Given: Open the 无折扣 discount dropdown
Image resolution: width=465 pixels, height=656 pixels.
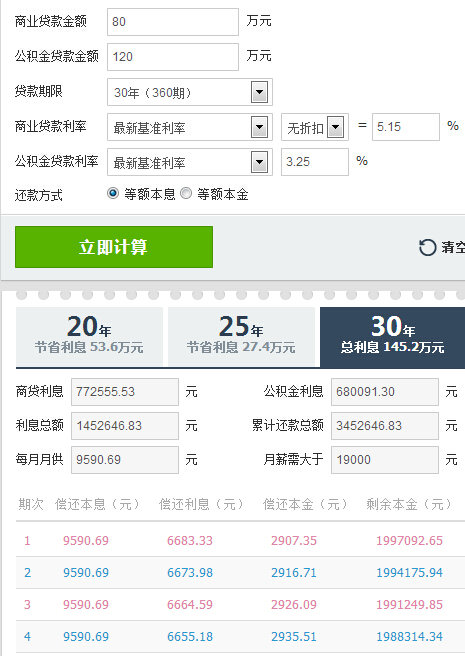Looking at the screenshot, I should pos(315,127).
